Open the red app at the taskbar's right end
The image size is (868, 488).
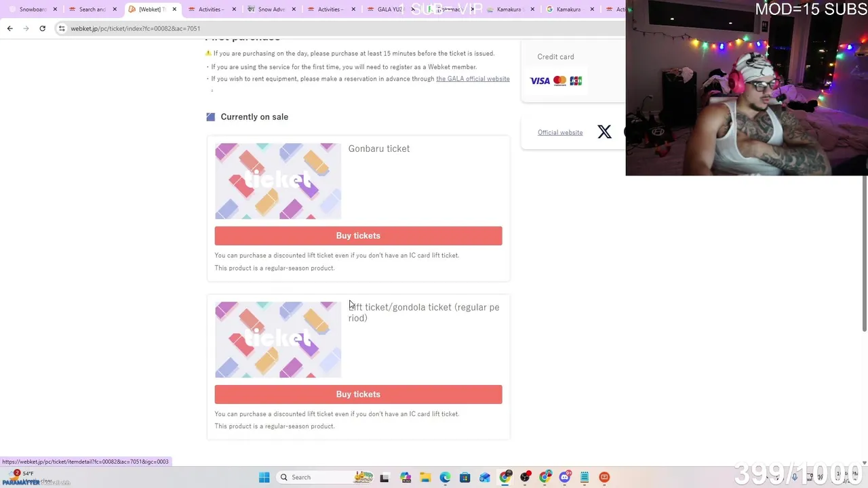pos(604,477)
